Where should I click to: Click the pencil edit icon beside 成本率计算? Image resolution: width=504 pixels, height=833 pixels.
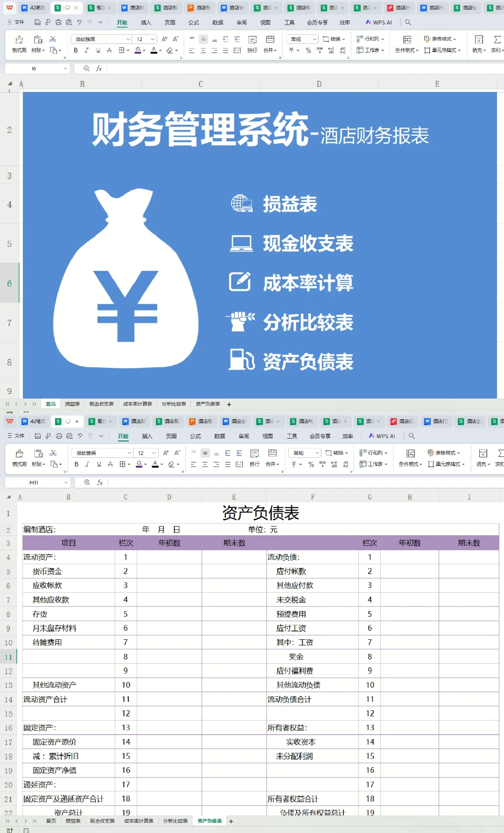pyautogui.click(x=240, y=281)
